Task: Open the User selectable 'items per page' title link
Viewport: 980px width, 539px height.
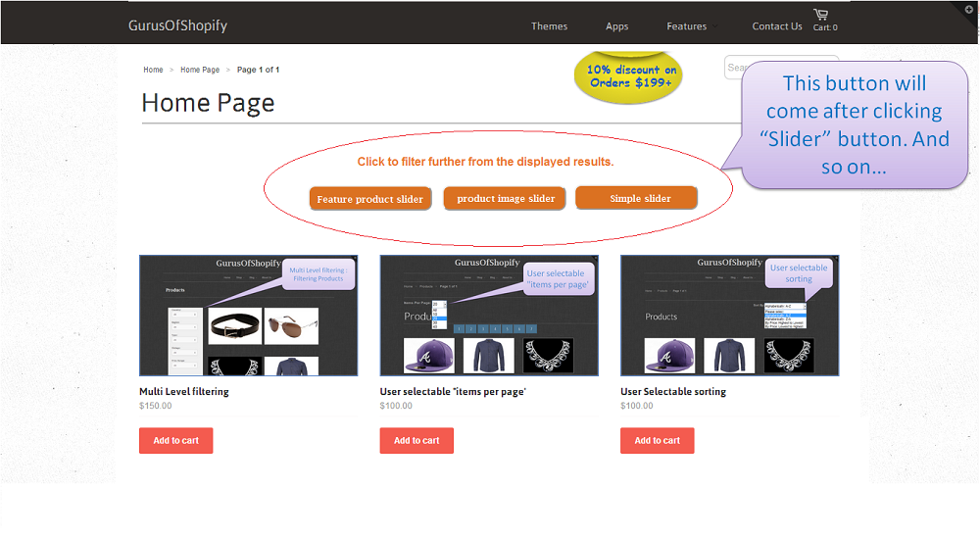Action: coord(453,392)
